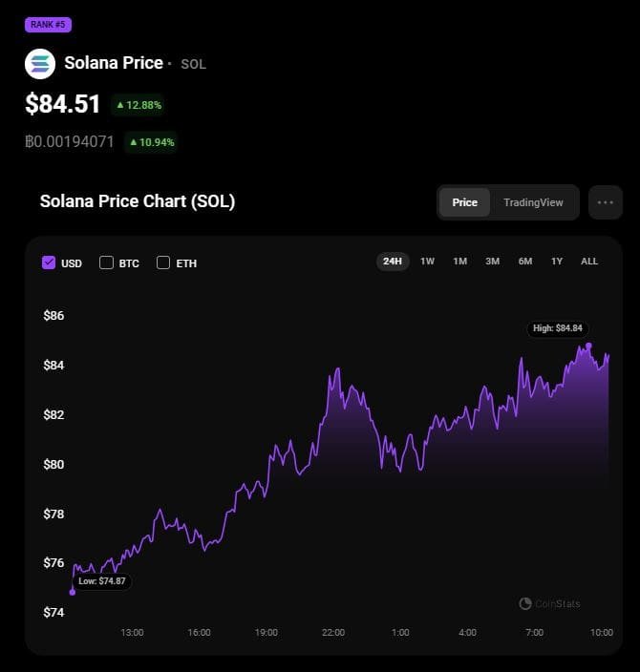
Task: Select the 24H time range
Action: [x=393, y=261]
